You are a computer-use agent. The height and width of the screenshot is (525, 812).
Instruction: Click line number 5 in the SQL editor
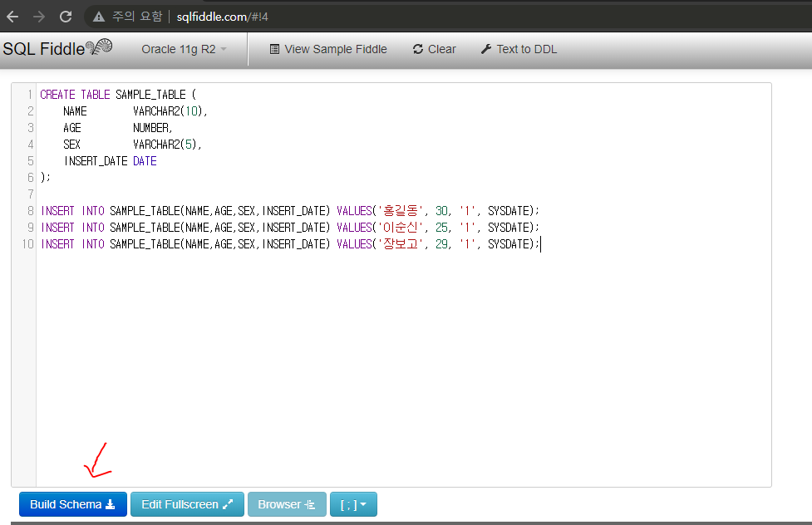point(31,160)
